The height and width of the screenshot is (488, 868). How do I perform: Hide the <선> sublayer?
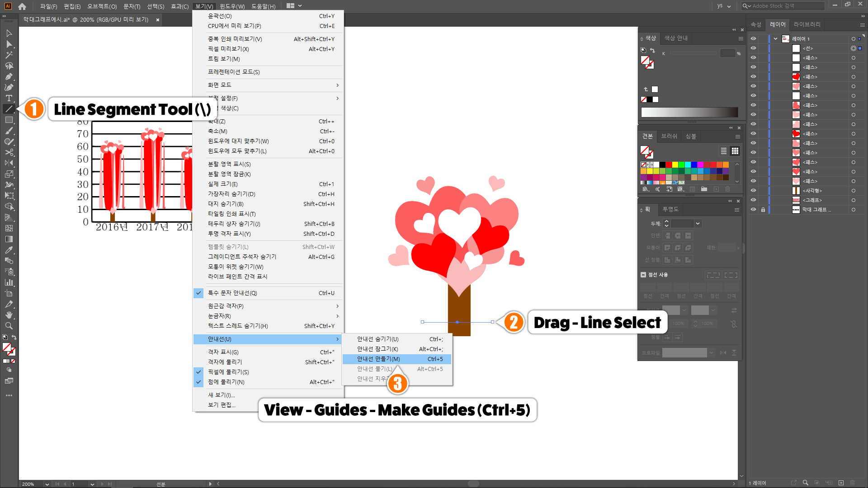pyautogui.click(x=753, y=48)
